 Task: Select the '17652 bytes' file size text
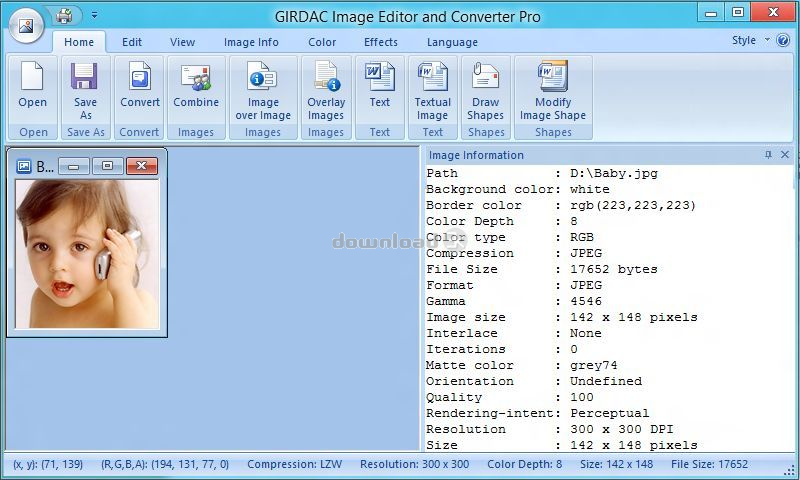click(x=614, y=269)
